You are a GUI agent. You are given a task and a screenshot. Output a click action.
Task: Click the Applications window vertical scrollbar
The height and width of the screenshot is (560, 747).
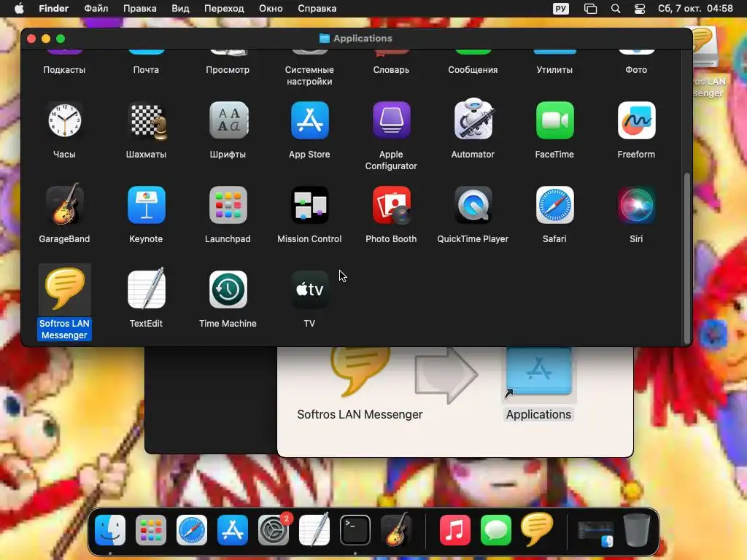click(x=686, y=258)
